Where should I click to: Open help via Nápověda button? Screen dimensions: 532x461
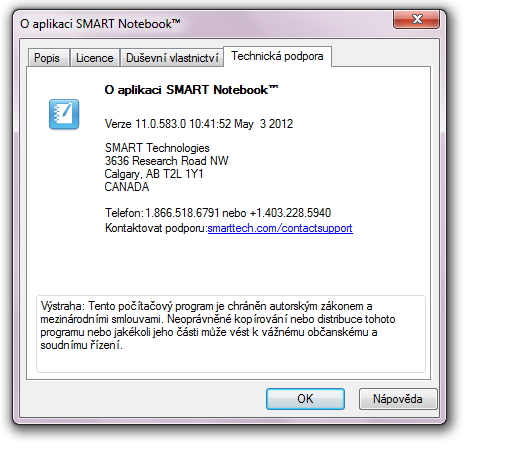pos(398,399)
